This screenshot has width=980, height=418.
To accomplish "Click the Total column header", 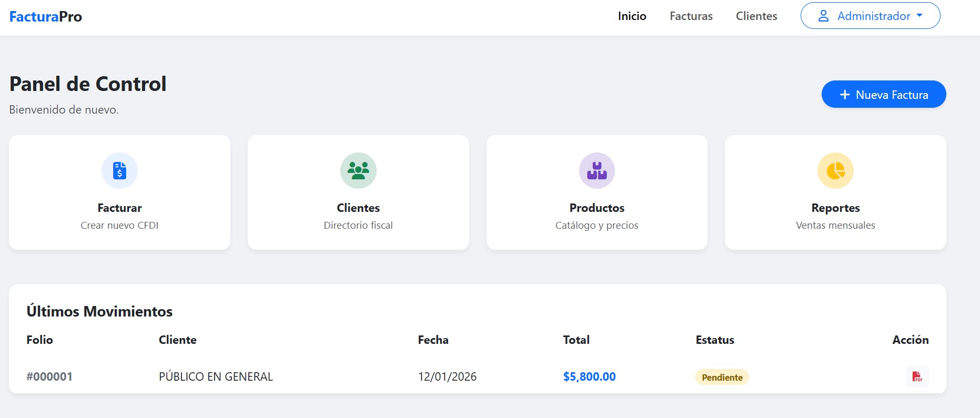I will 576,340.
